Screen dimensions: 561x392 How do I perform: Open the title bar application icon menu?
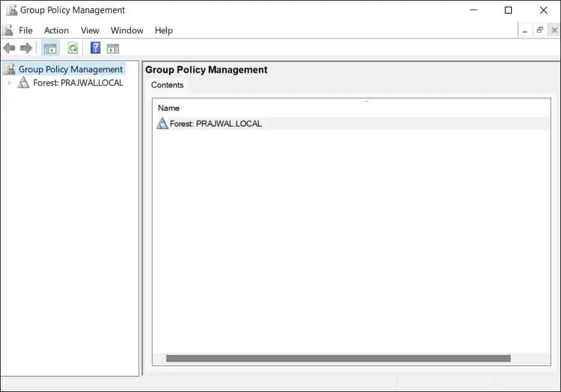coord(11,10)
